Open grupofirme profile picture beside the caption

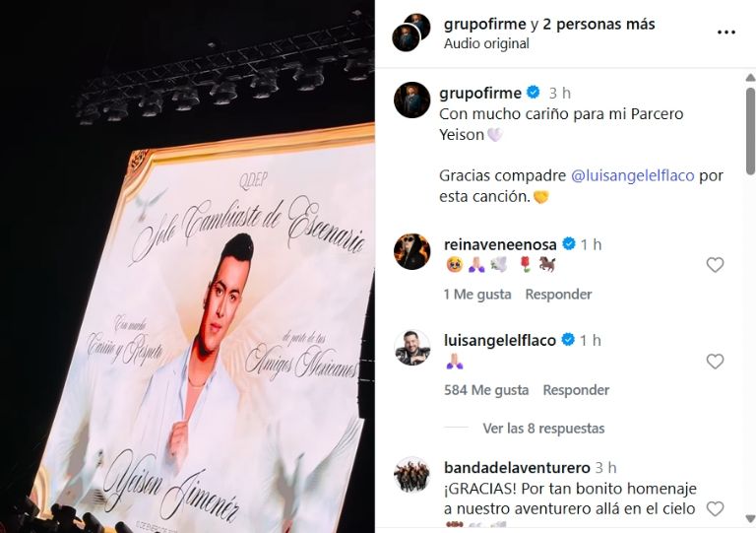tap(411, 100)
